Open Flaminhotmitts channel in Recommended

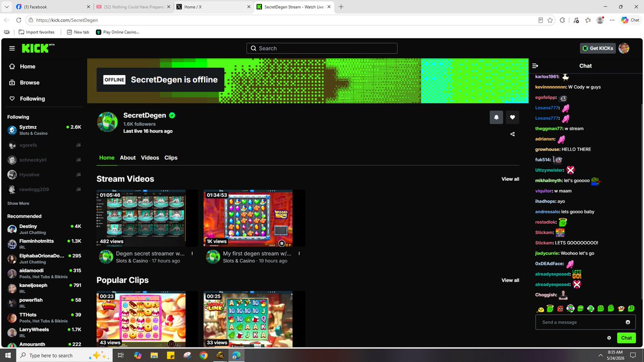[x=44, y=244]
